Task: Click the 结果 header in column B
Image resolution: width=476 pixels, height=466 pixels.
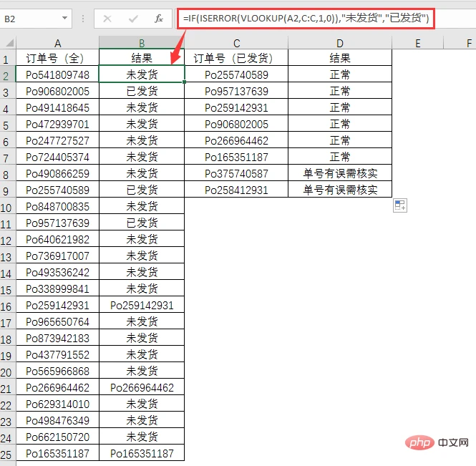Action: [x=142, y=58]
